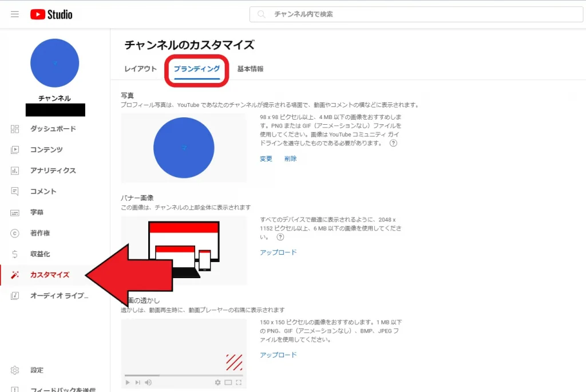
Task: Click the チャンネル内で検索 search field
Action: (423, 14)
